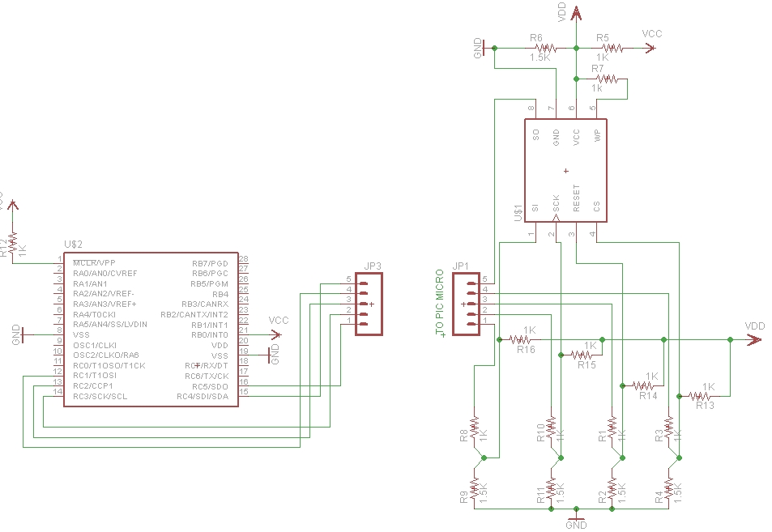
Task: Click the VCC label beside RB0/INT0 arrow
Action: pyautogui.click(x=279, y=321)
